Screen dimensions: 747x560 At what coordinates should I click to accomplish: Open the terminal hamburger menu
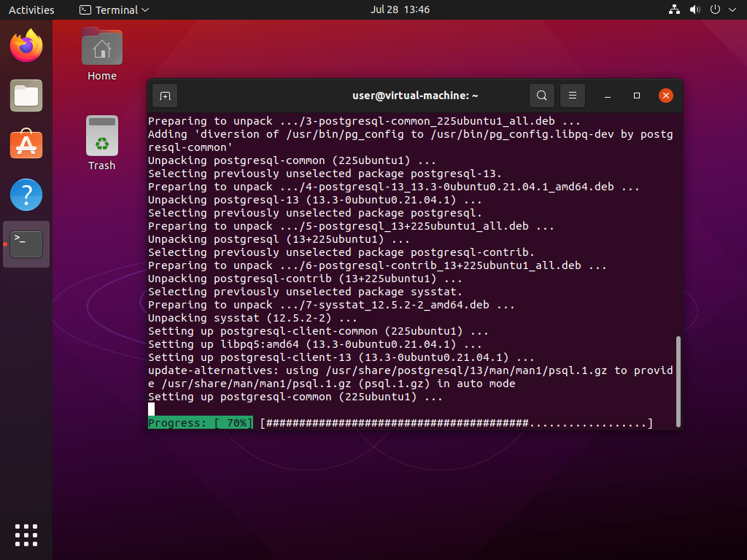573,96
